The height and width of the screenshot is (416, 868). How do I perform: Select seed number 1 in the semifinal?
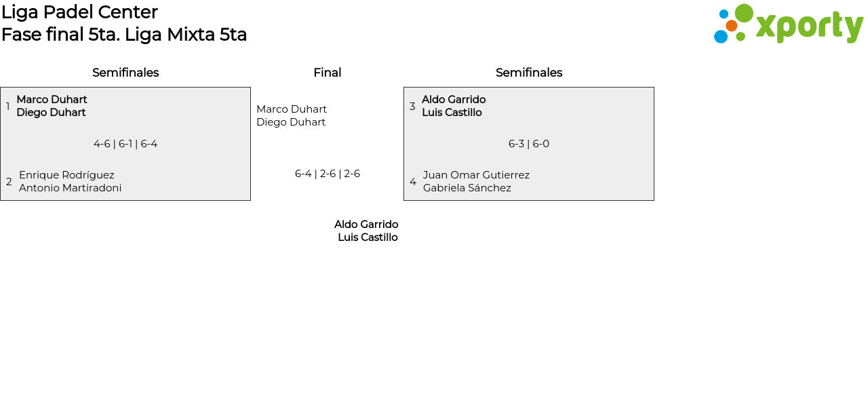click(x=8, y=107)
